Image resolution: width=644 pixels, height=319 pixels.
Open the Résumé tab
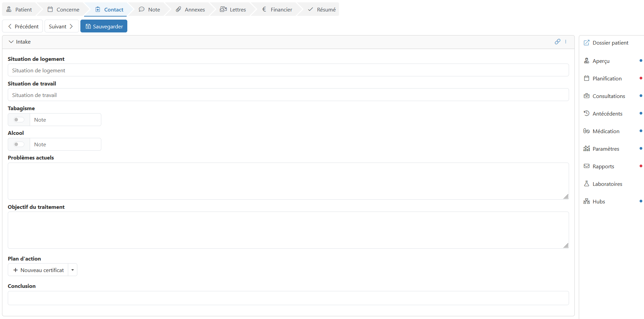coord(321,9)
